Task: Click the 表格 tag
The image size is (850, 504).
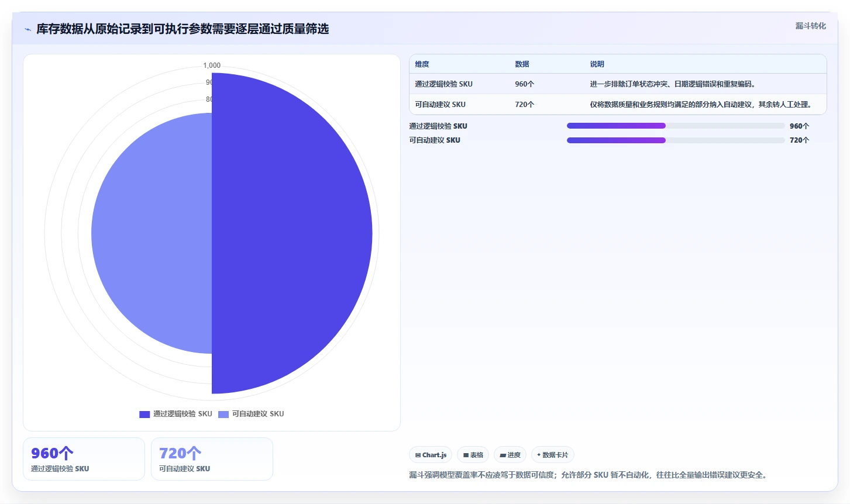Action: click(473, 455)
